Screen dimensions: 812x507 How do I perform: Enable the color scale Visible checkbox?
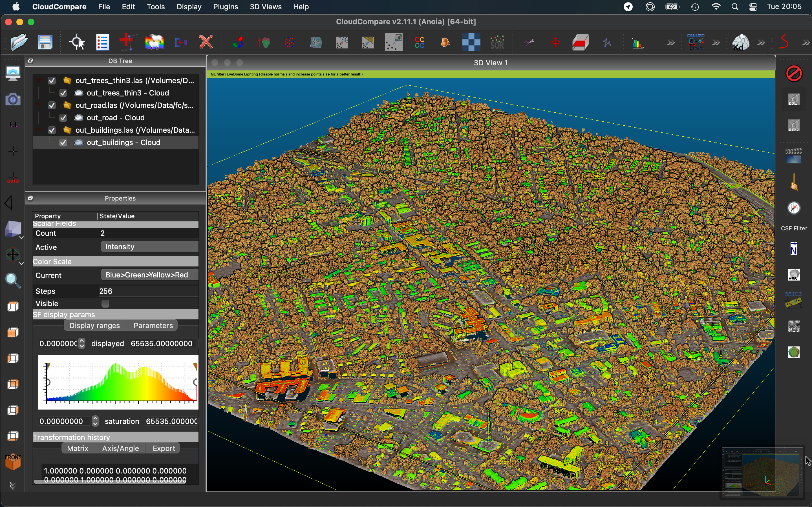(x=105, y=303)
